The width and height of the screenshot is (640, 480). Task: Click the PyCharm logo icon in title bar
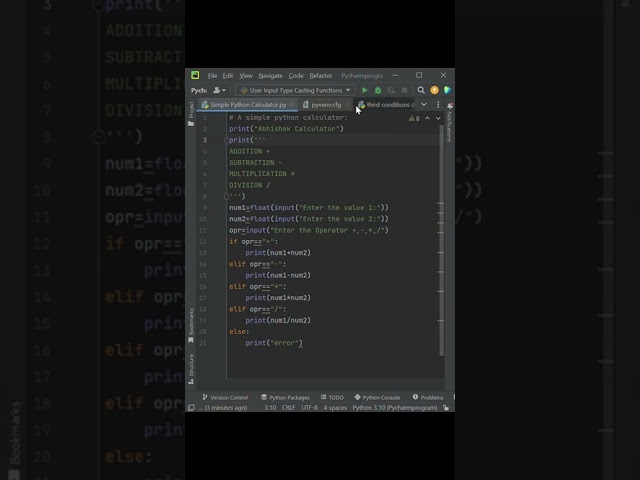point(195,75)
